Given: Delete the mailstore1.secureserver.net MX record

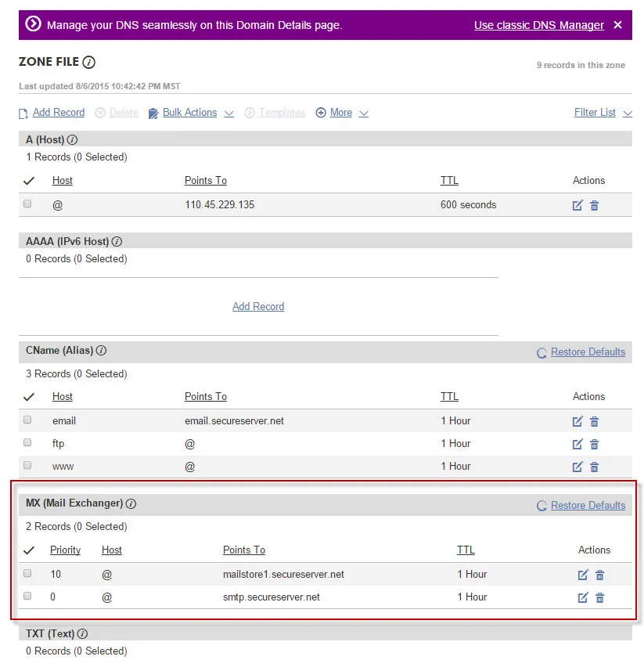Looking at the screenshot, I should (x=599, y=575).
